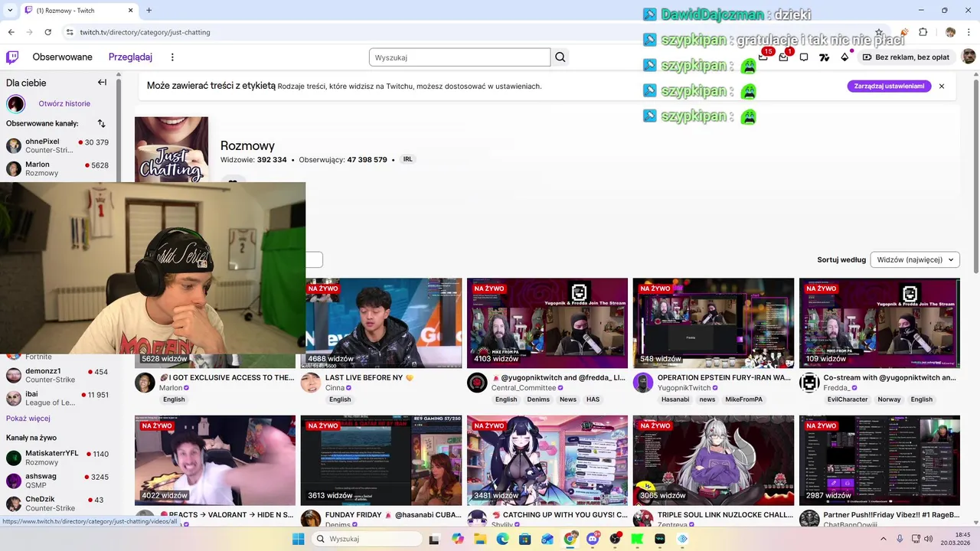The image size is (980, 551).
Task: Open Twitch user avatar menu
Action: (969, 57)
